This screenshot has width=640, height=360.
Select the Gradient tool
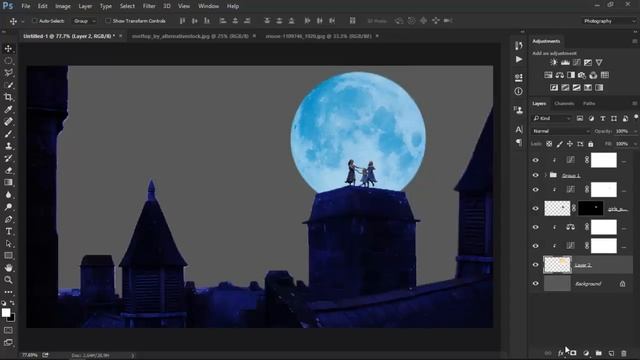[8, 182]
